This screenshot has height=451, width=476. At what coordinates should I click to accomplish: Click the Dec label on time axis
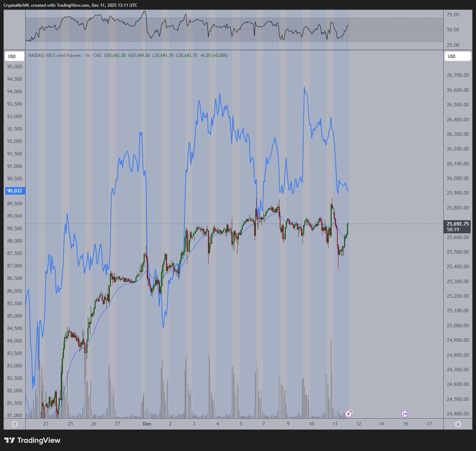tap(147, 424)
